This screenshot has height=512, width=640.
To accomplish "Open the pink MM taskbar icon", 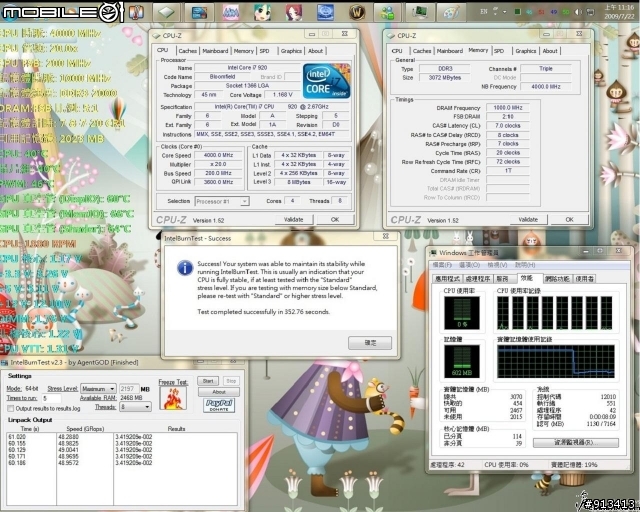I will click(231, 13).
